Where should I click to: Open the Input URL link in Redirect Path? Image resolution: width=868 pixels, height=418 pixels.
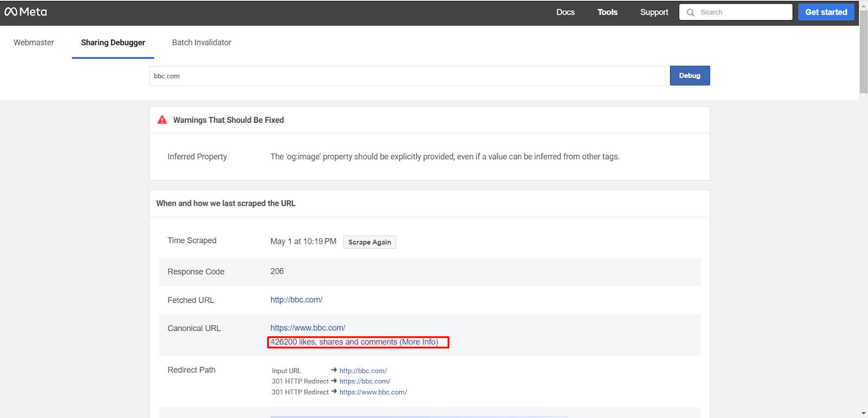(x=363, y=371)
